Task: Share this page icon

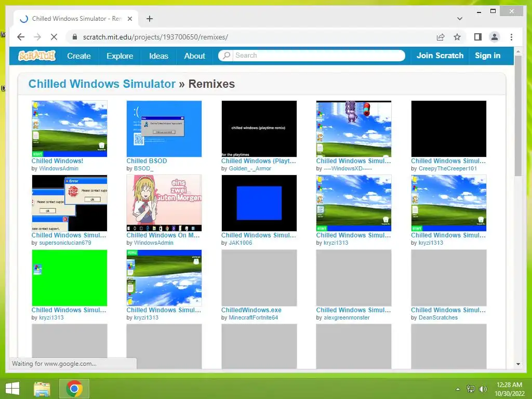Action: 441,37
